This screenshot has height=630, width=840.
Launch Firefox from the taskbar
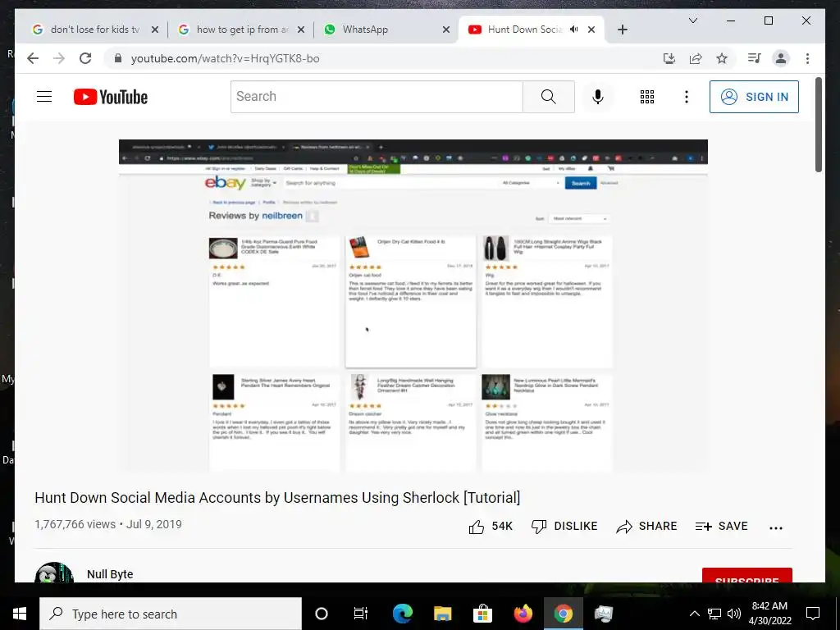[x=523, y=614]
